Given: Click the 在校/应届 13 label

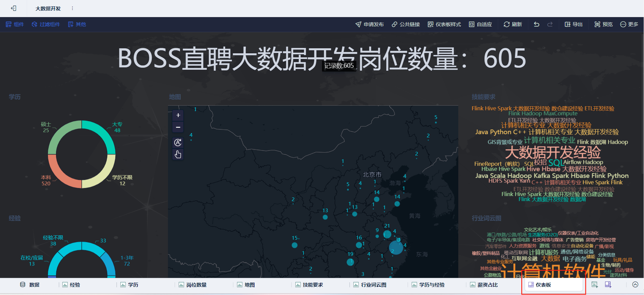Looking at the screenshot, I should tap(32, 261).
